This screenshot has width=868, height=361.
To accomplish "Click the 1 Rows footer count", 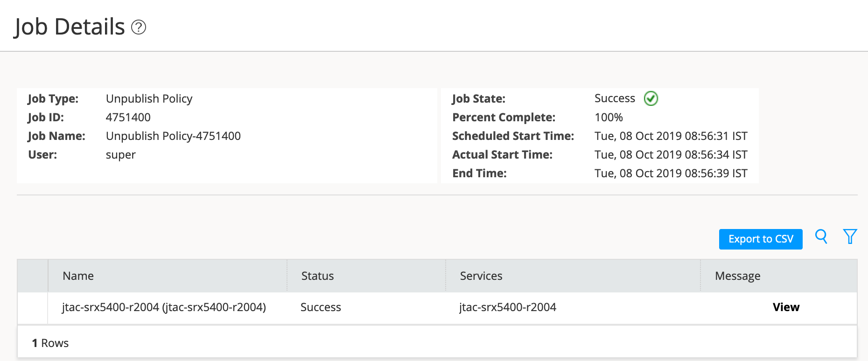I will click(x=50, y=343).
